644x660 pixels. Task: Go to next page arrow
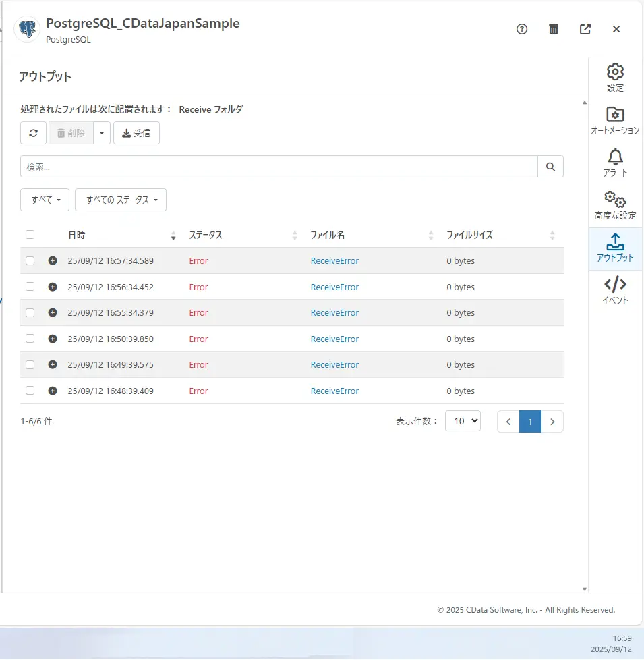point(552,421)
